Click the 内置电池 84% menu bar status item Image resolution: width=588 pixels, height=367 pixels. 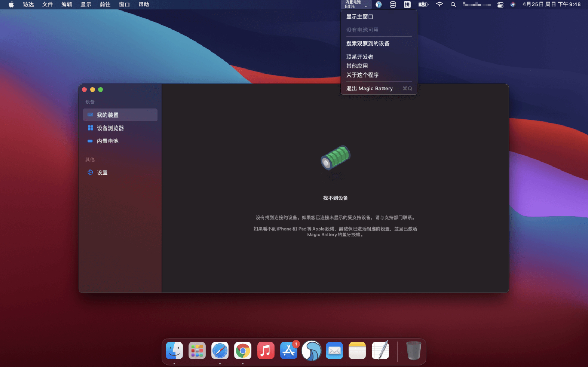355,5
